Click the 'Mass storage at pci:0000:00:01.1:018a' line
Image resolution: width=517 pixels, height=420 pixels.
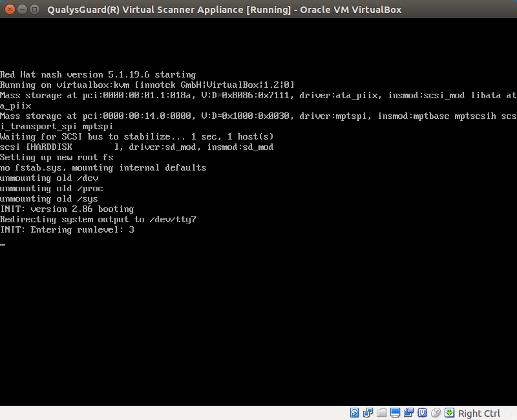click(x=258, y=96)
